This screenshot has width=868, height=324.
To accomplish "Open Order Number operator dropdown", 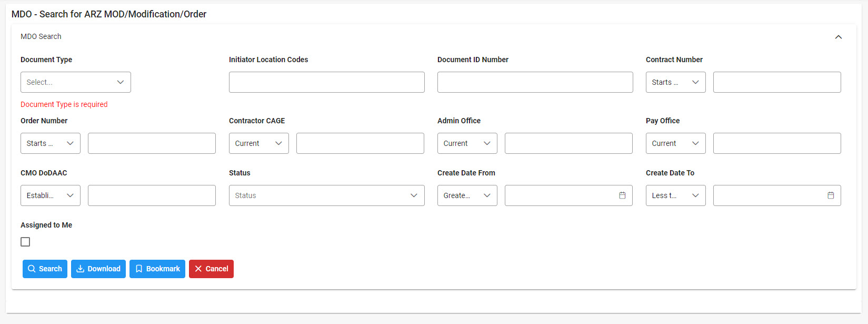I will coord(50,143).
